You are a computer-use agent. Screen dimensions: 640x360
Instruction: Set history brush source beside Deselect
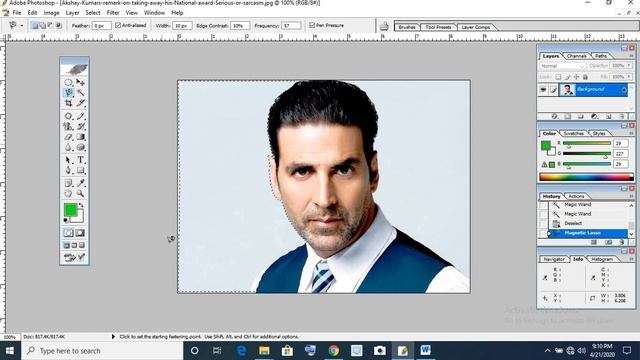tap(543, 223)
